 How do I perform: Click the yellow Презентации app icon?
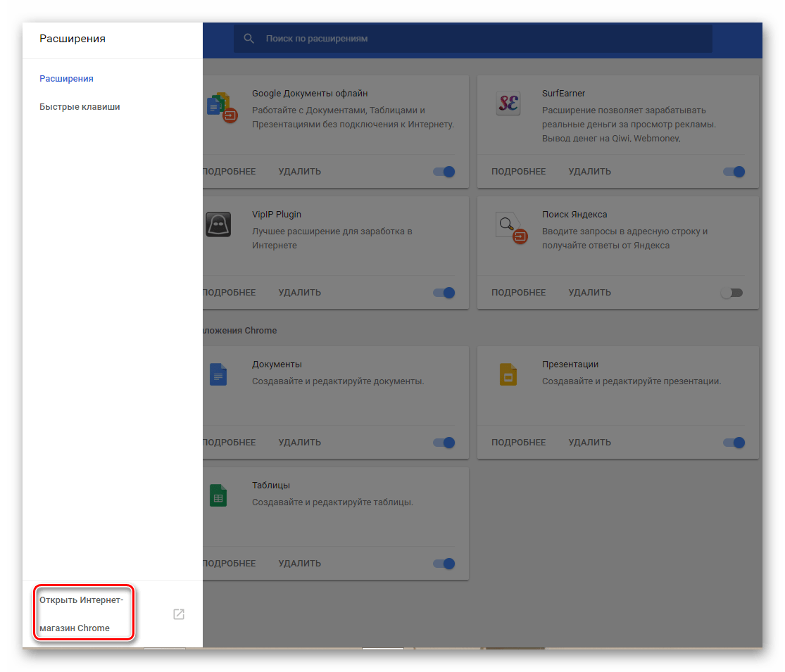[508, 374]
